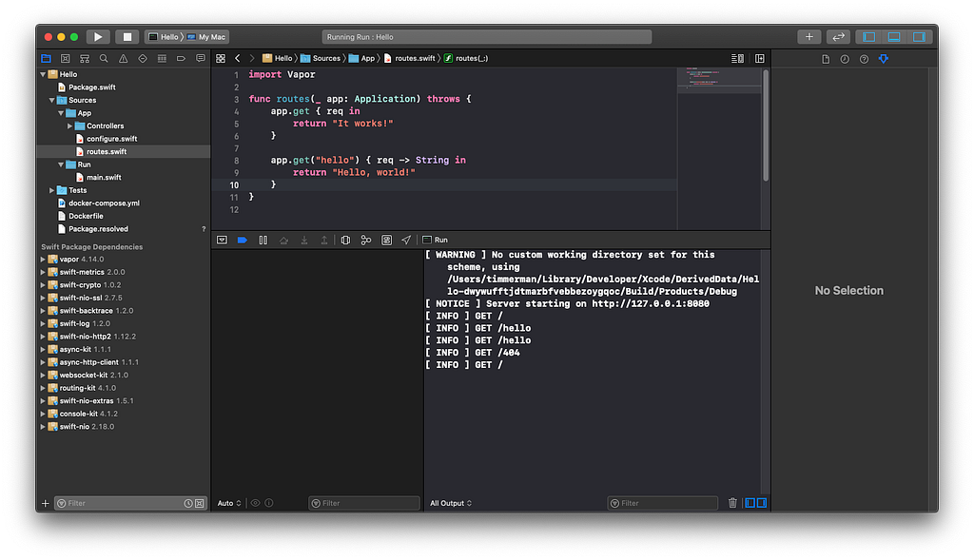Click the Simulate Location arrow icon

[x=406, y=241]
